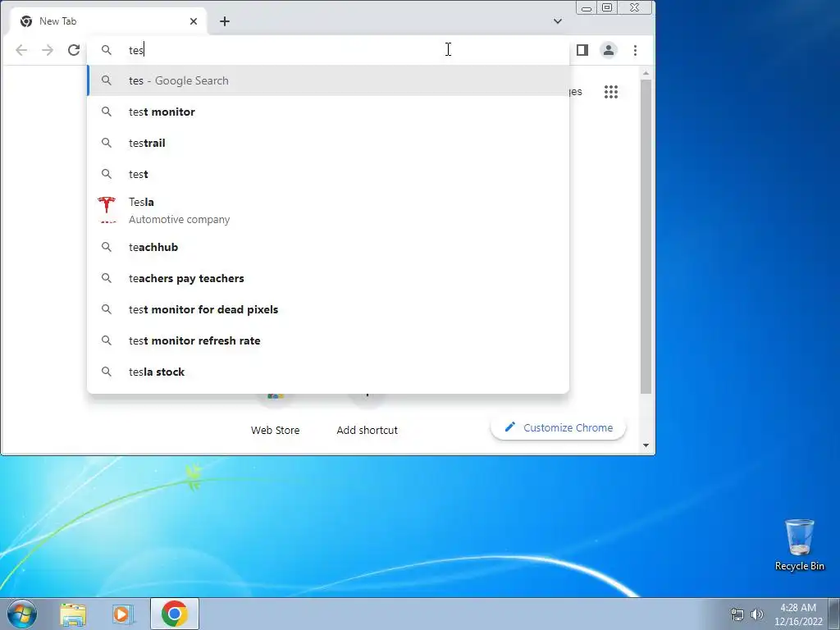Click Chrome icon in the taskbar

click(x=175, y=614)
